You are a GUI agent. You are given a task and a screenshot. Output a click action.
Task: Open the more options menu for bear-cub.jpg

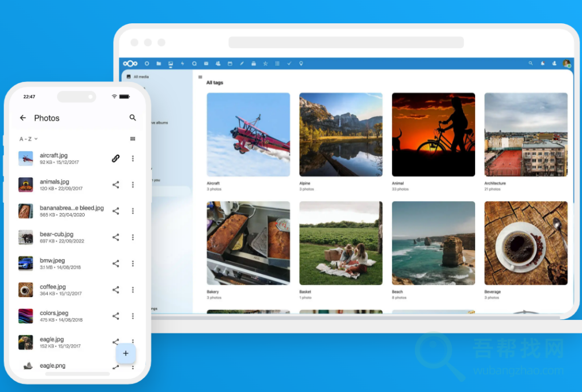tap(132, 237)
